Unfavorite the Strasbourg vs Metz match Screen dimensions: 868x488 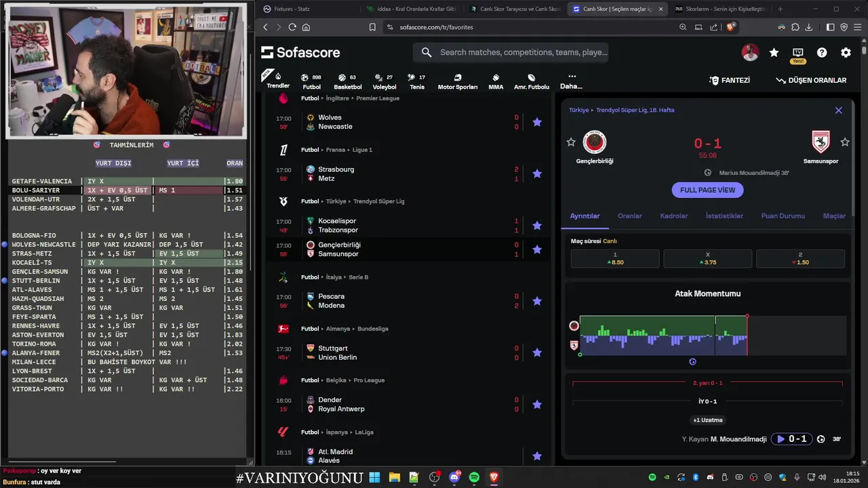coord(537,174)
